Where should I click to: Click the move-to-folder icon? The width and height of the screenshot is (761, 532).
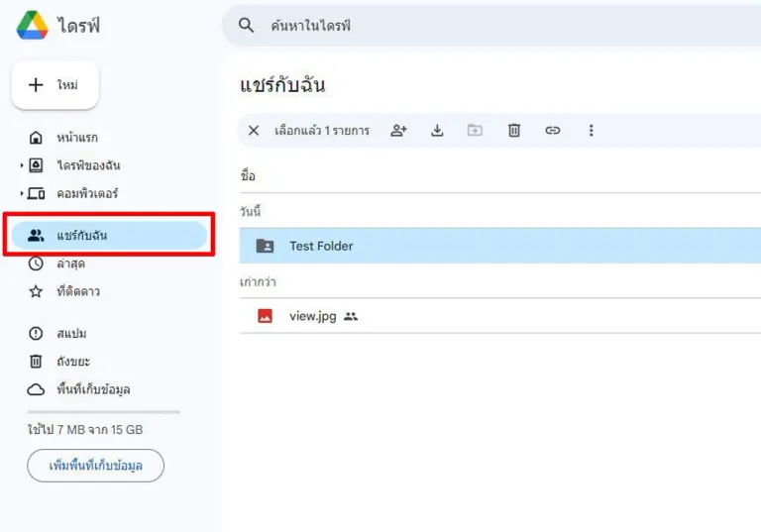[x=475, y=130]
